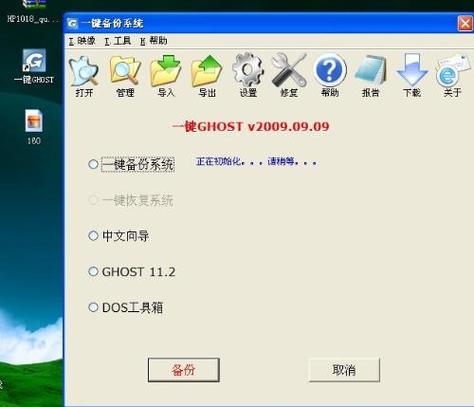
Task: Open the 报告 (Report) notepad icon
Action: pyautogui.click(x=370, y=77)
